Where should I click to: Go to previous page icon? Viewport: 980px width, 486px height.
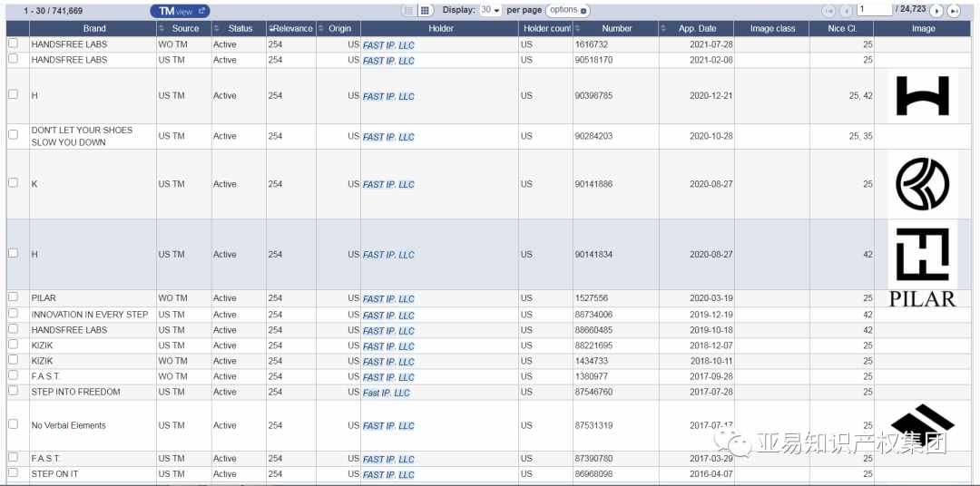coord(847,11)
